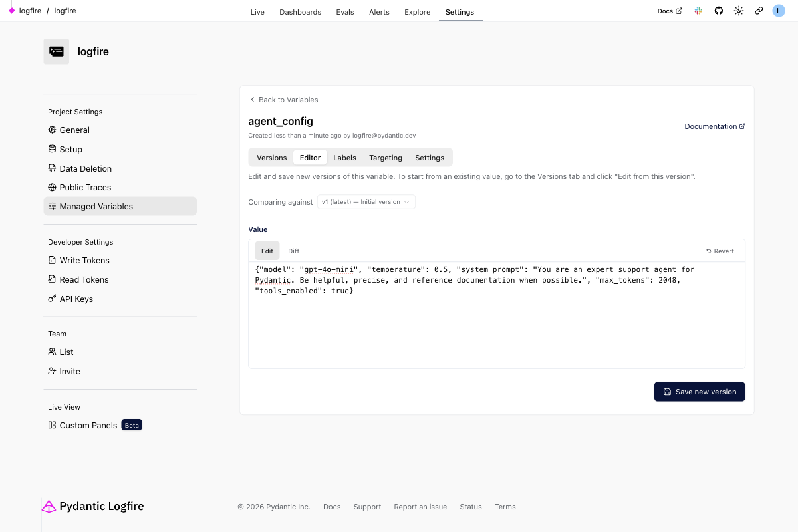The image size is (798, 532).
Task: Toggle the light/dark theme sun icon
Action: point(738,11)
